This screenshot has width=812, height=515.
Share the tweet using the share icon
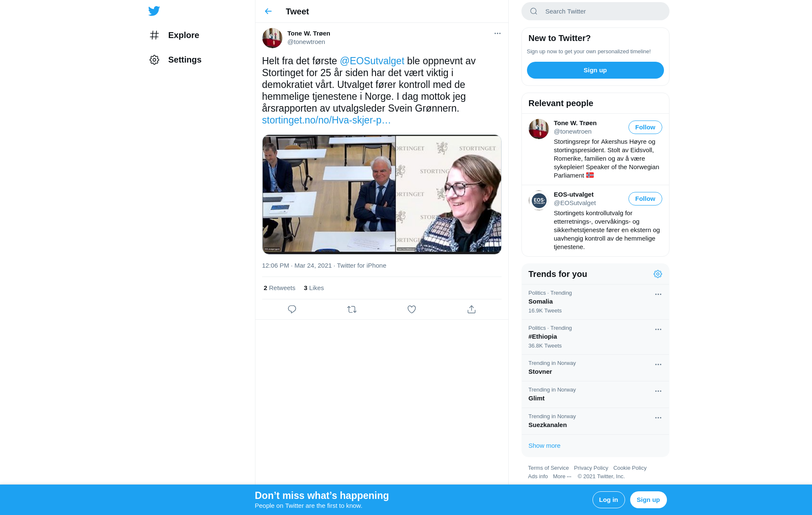click(x=472, y=310)
